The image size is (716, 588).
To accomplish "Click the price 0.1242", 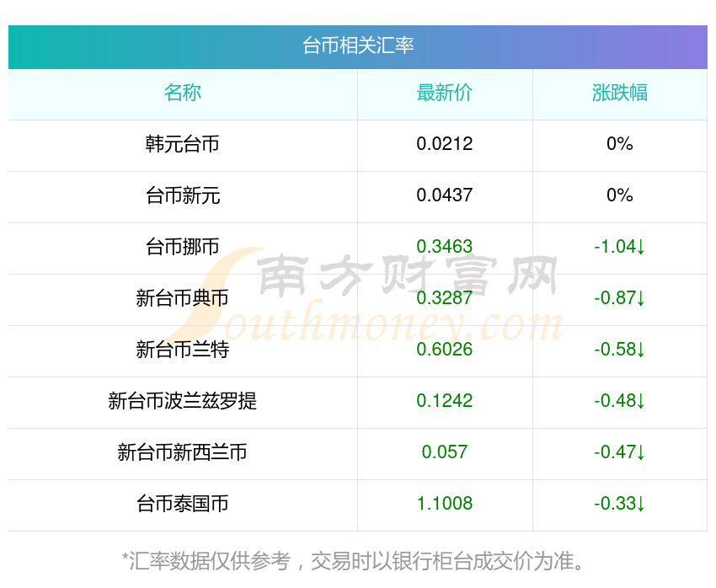I will (444, 401).
